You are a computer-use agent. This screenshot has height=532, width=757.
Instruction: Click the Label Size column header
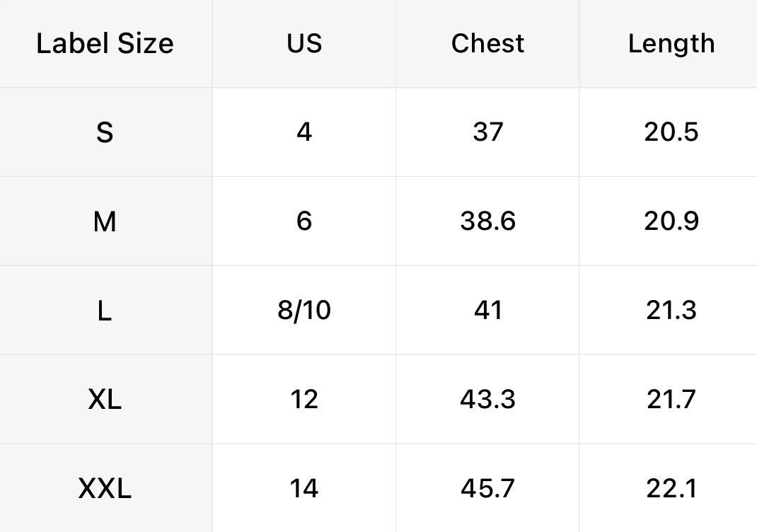105,43
